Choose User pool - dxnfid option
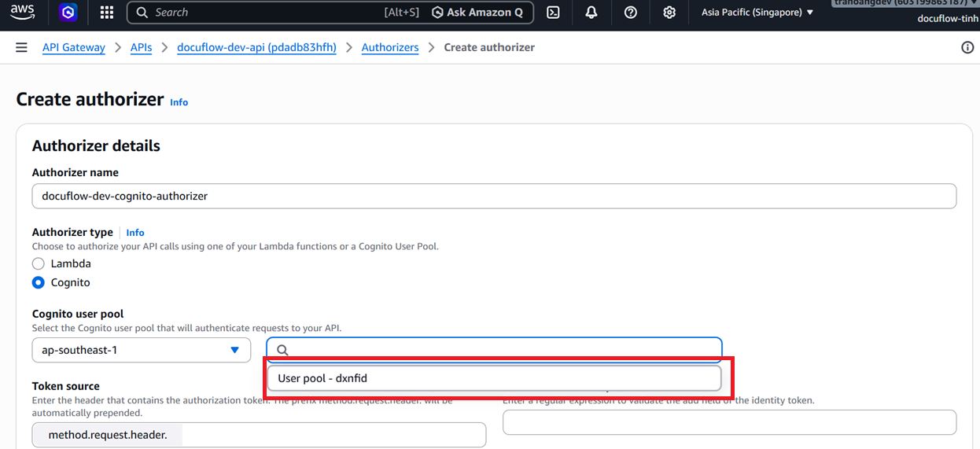The image size is (980, 449). coord(494,378)
